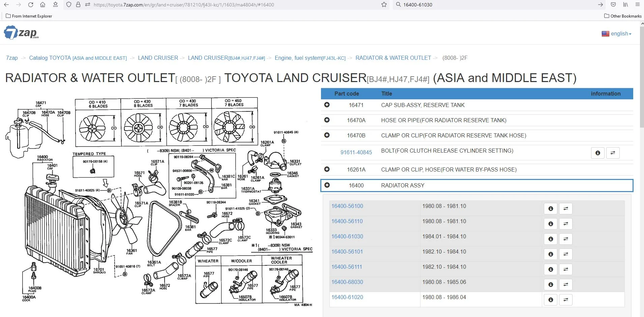Image resolution: width=644 pixels, height=317 pixels.
Task: Show info for 16400-68030
Action: pyautogui.click(x=551, y=285)
